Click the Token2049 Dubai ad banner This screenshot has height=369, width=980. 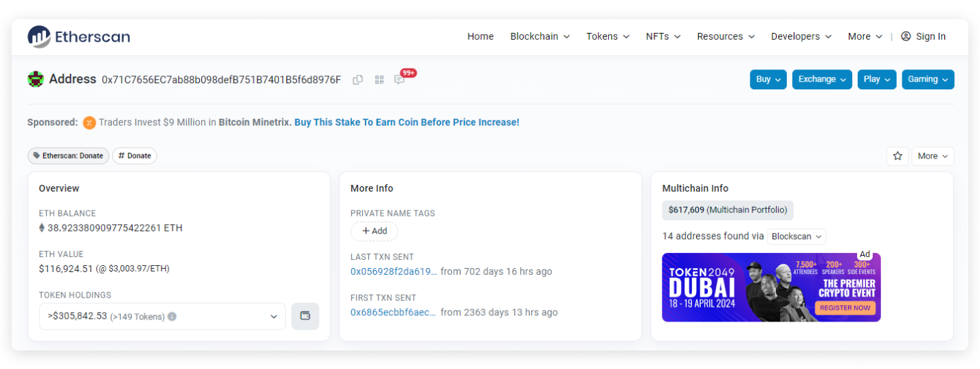coord(770,287)
